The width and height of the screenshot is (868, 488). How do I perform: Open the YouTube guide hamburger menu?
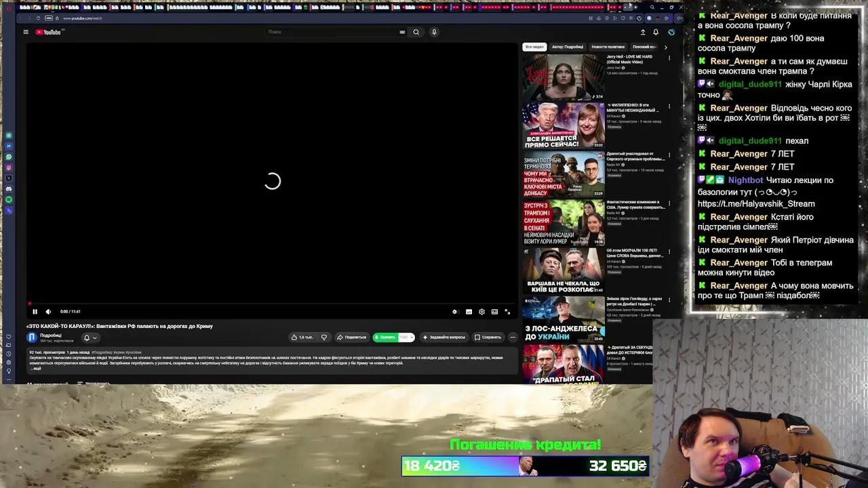(26, 32)
